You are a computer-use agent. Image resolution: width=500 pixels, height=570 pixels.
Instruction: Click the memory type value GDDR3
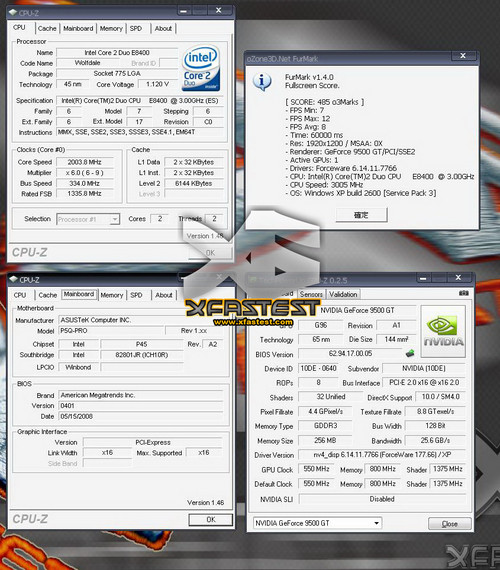coord(325,426)
